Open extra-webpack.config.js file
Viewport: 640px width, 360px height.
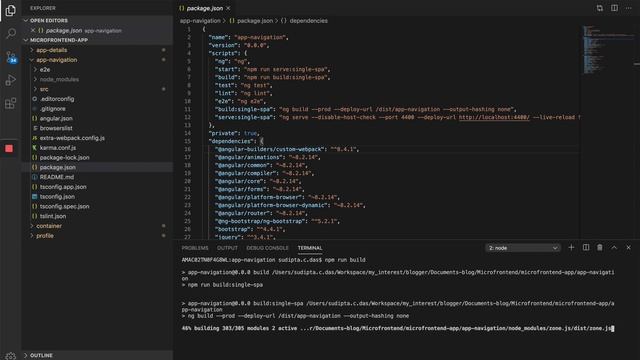tap(72, 138)
